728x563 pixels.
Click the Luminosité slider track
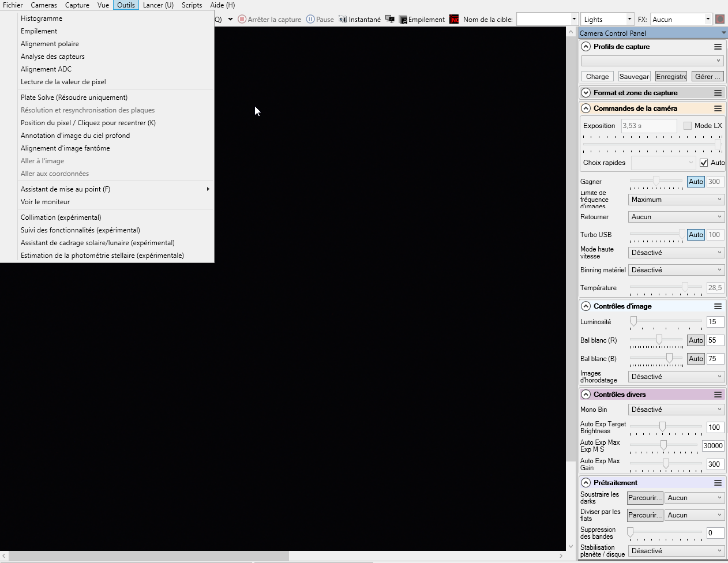point(666,321)
